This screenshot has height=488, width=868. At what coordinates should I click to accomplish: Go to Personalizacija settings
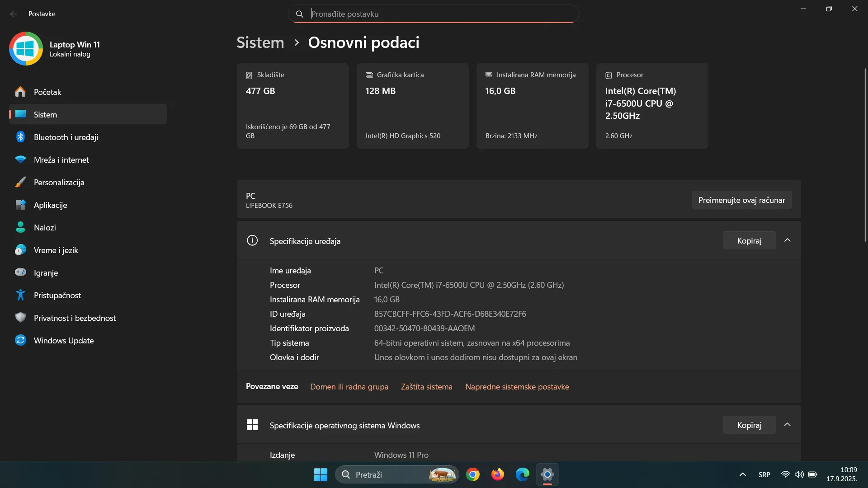click(88, 182)
